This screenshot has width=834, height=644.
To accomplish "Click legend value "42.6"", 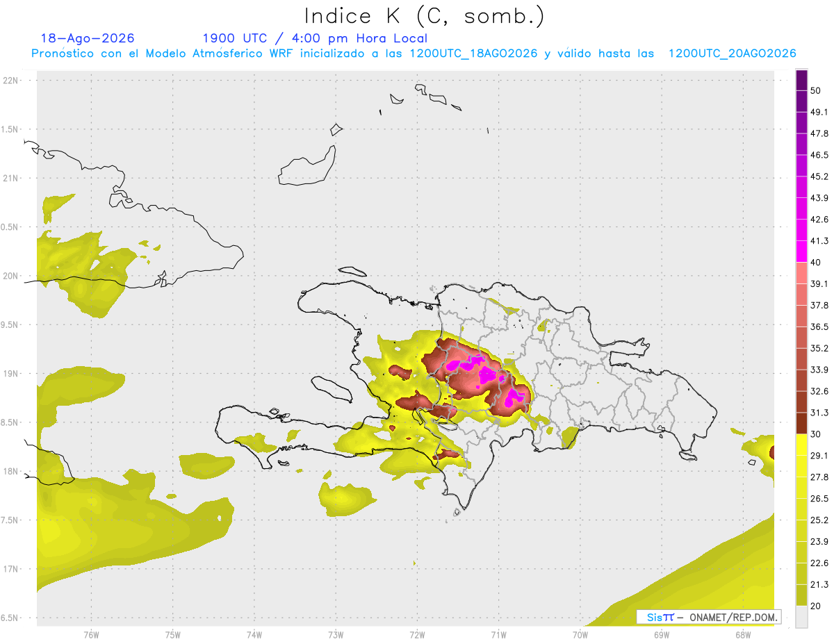I will (819, 220).
